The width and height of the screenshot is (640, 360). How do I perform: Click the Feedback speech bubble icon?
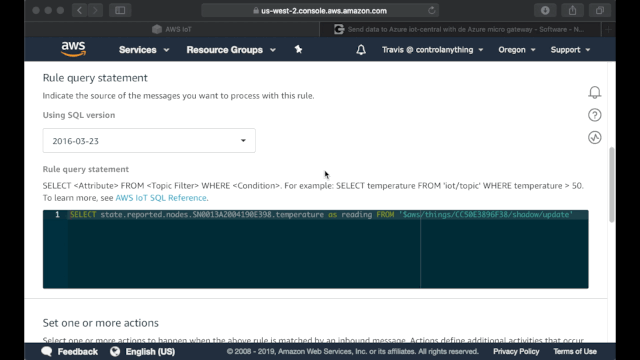(x=47, y=351)
